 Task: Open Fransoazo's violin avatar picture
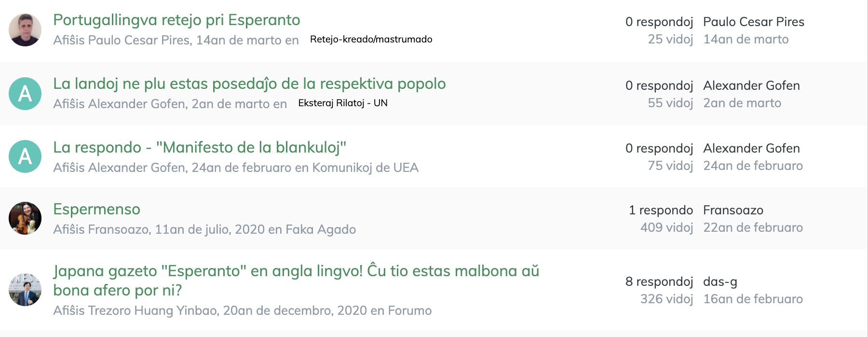pyautogui.click(x=25, y=218)
